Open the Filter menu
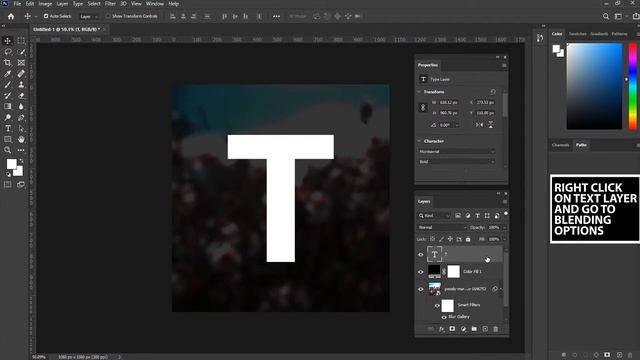 110,4
